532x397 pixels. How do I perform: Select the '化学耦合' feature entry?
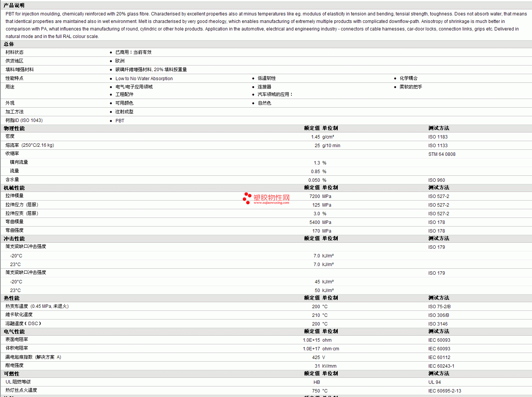point(409,78)
